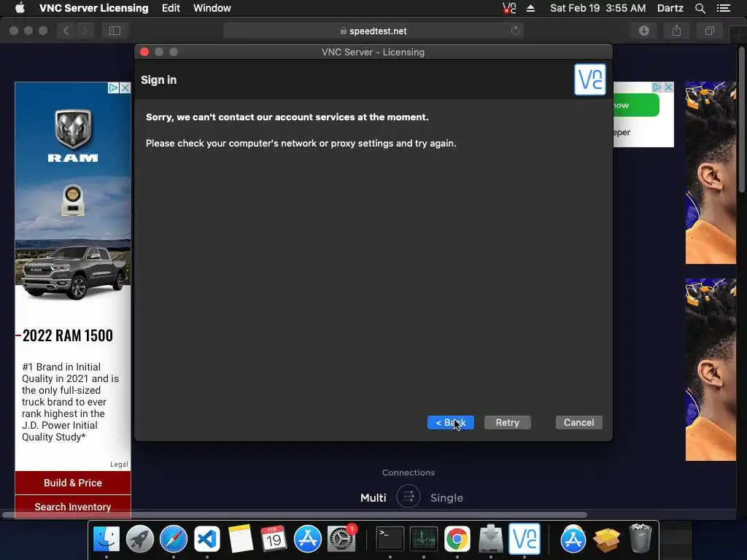Image resolution: width=747 pixels, height=560 pixels.
Task: Cancel the VNC Server Licensing dialog
Action: [578, 422]
